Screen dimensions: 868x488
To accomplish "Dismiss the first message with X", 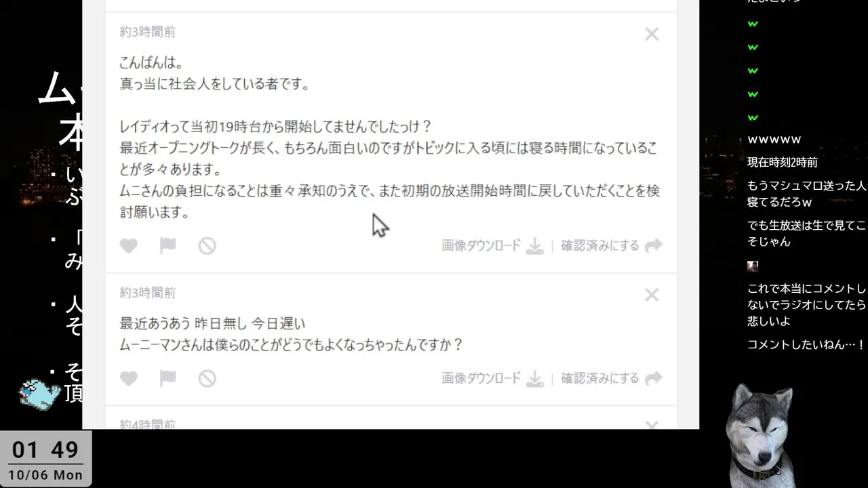I will point(652,34).
